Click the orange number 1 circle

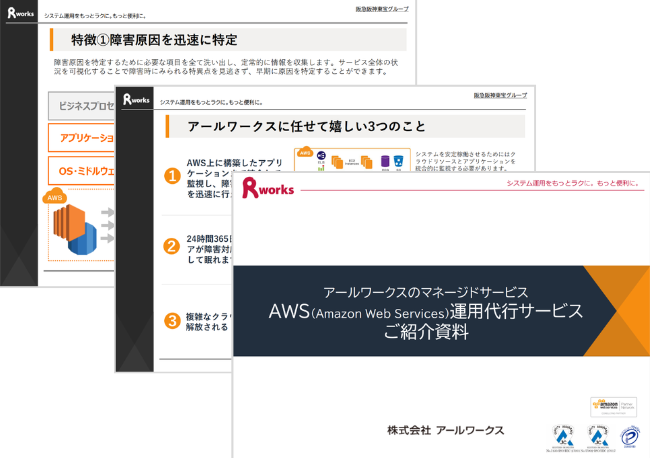pyautogui.click(x=172, y=176)
